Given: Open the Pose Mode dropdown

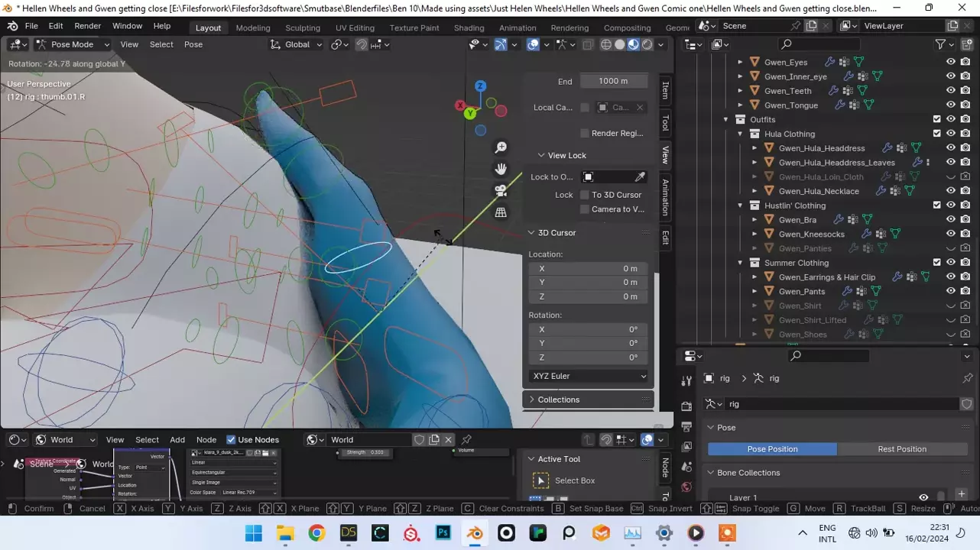Looking at the screenshot, I should coord(73,44).
